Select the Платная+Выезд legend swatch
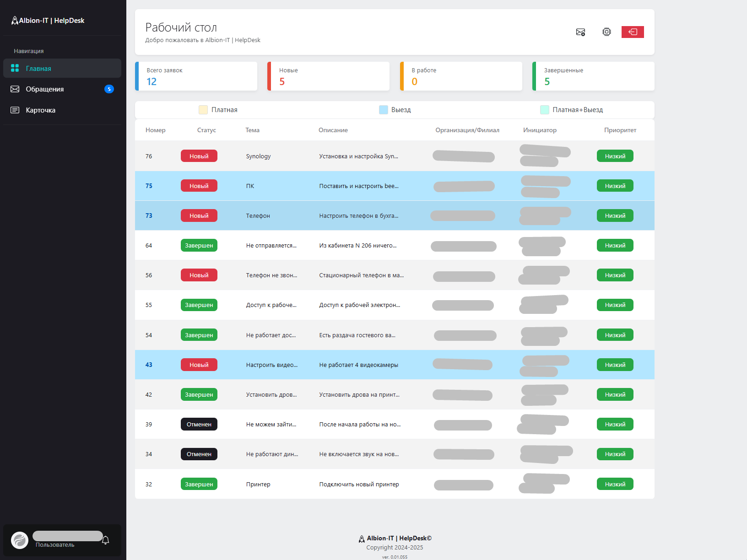The image size is (747, 560). 545,110
